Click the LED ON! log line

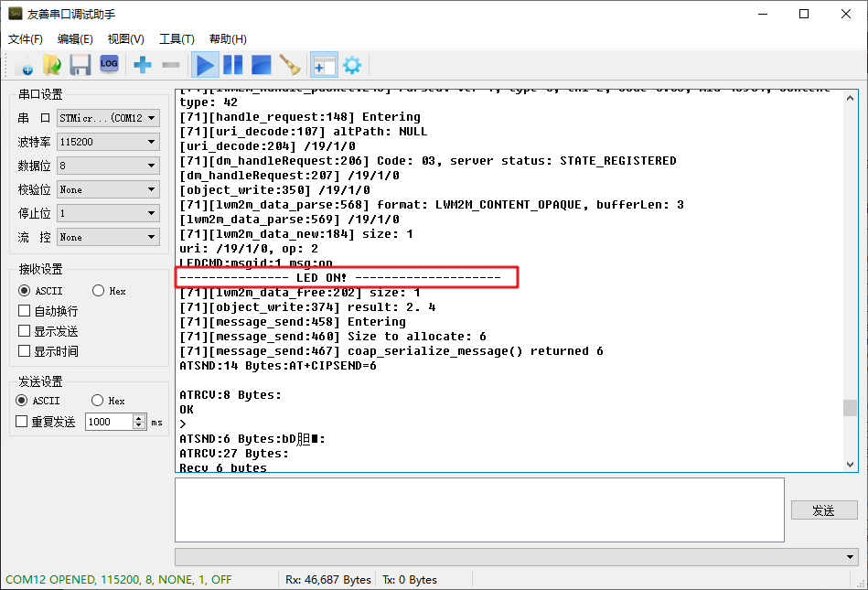tap(340, 277)
